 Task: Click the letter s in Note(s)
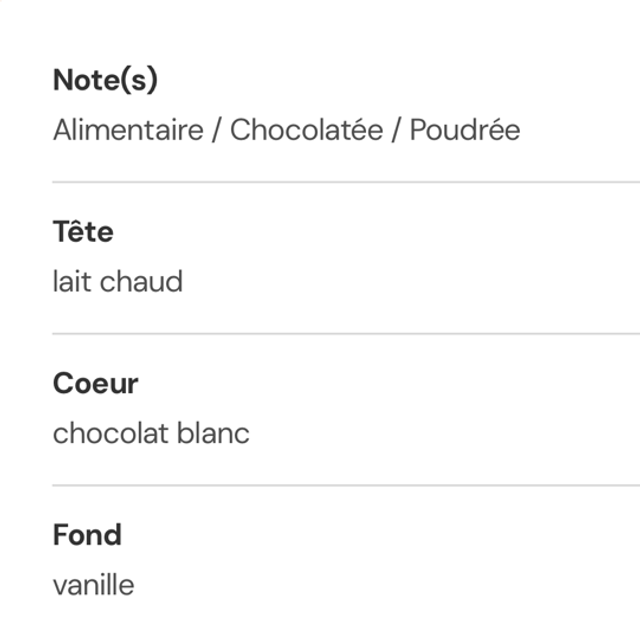coord(139,82)
